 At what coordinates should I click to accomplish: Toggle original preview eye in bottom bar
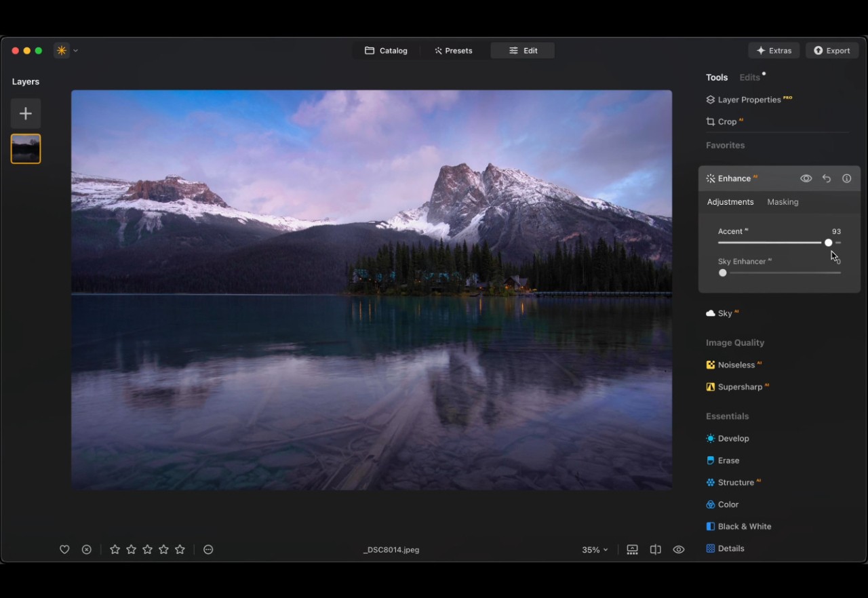click(x=678, y=550)
